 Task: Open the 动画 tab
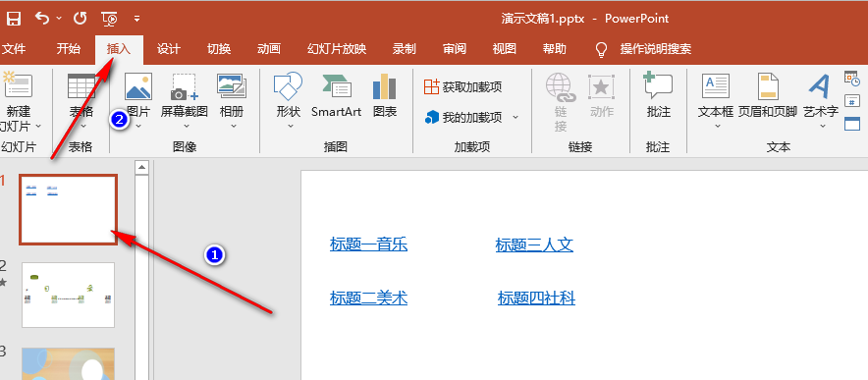coord(268,49)
